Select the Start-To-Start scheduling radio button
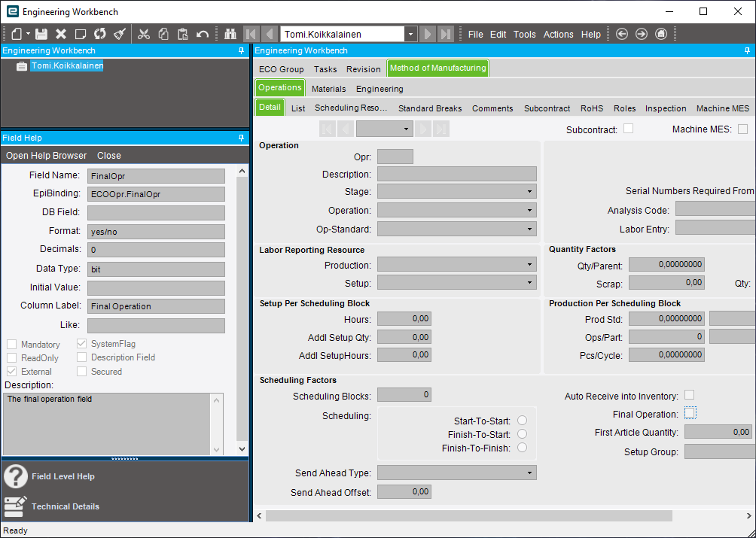Image resolution: width=756 pixels, height=538 pixels. 523,420
